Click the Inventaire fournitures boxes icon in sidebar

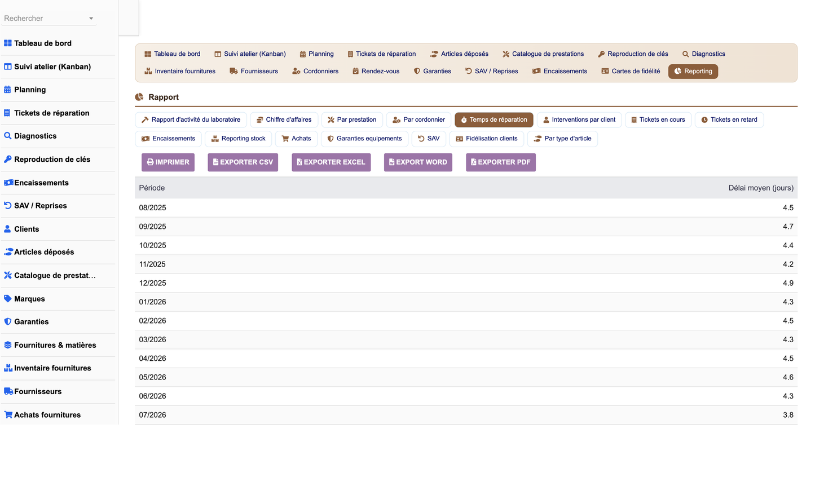8,368
